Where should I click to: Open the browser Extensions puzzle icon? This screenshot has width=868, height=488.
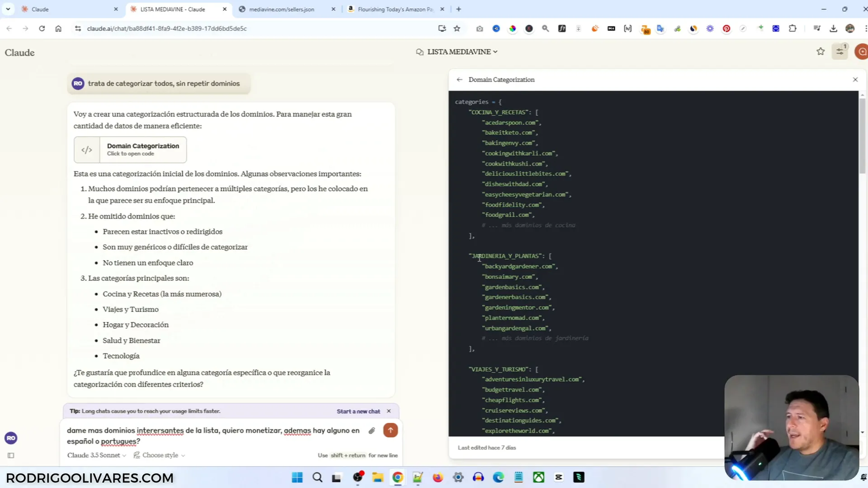[792, 28]
